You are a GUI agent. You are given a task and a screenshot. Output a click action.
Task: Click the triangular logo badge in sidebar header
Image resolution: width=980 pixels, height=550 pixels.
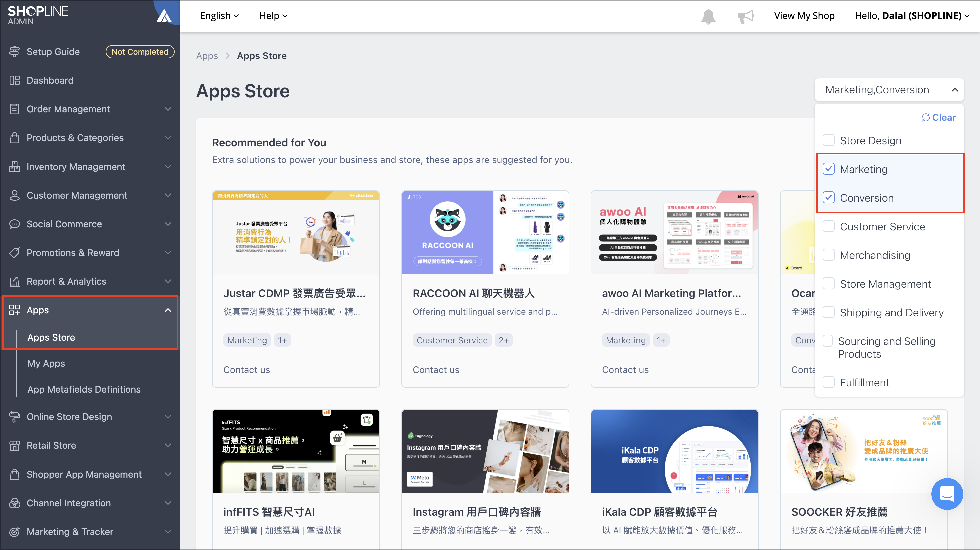coord(164,16)
